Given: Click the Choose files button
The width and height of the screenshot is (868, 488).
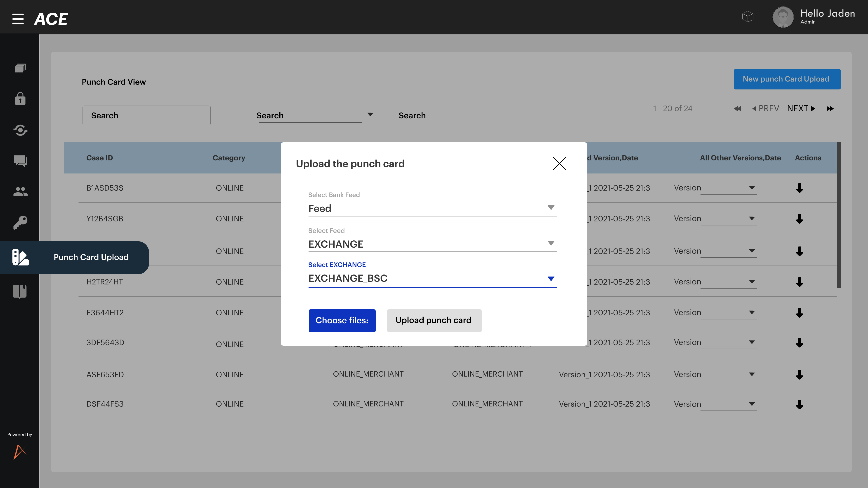Looking at the screenshot, I should coord(342,320).
